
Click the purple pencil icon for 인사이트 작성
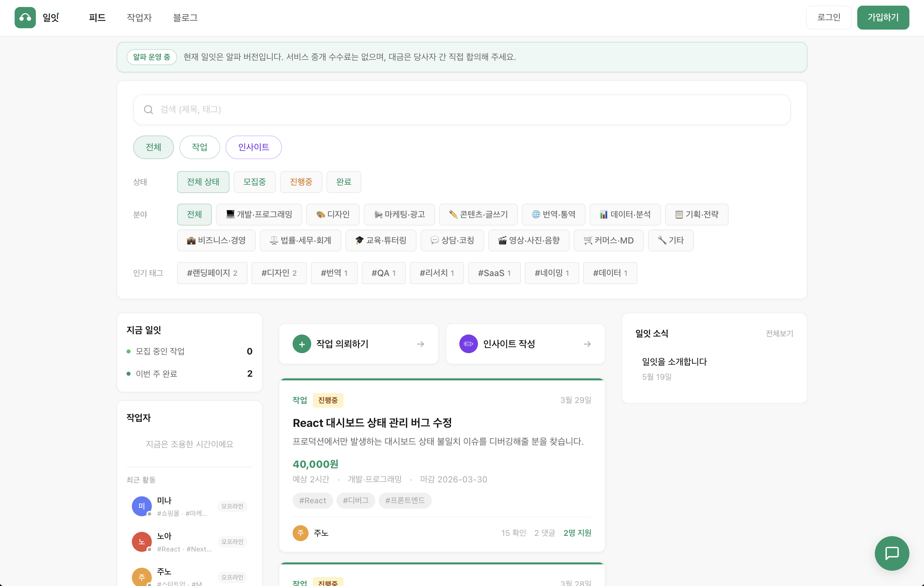click(x=469, y=344)
